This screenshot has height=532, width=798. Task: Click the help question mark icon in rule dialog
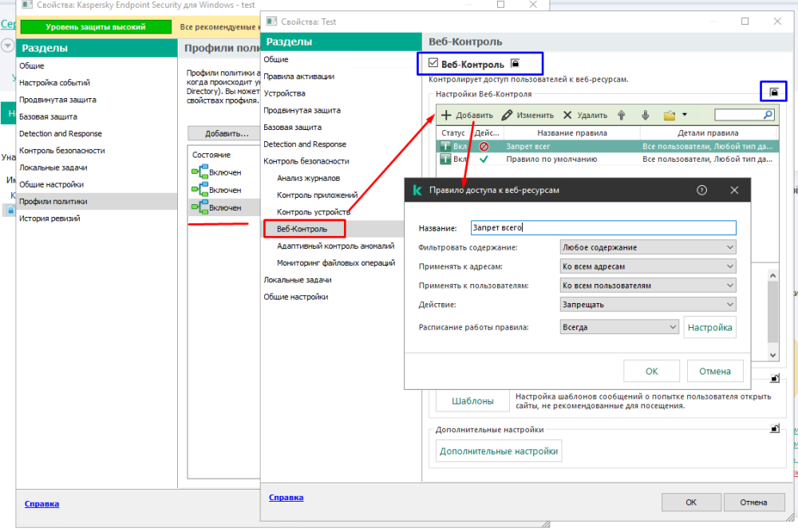click(702, 191)
